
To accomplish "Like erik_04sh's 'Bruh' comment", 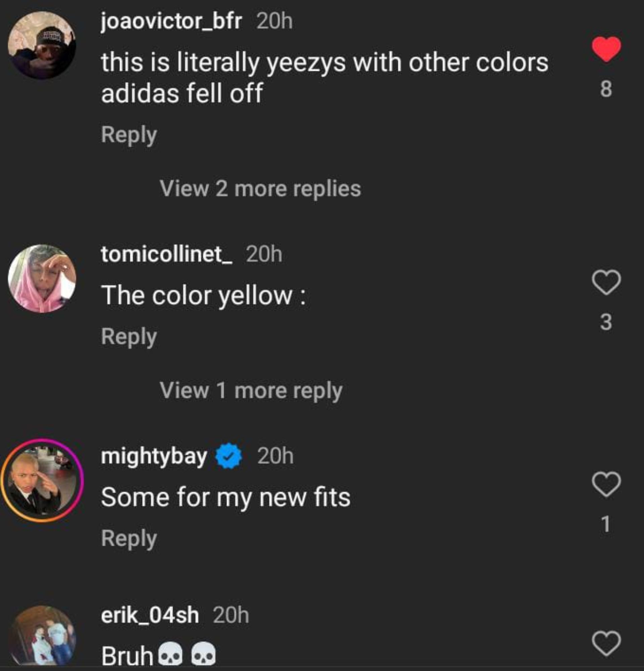I will (x=606, y=643).
